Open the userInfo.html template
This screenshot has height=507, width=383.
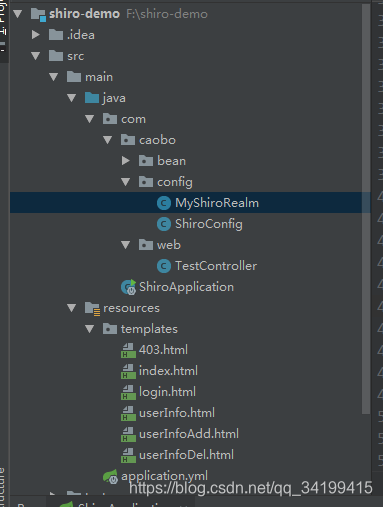coord(177,413)
